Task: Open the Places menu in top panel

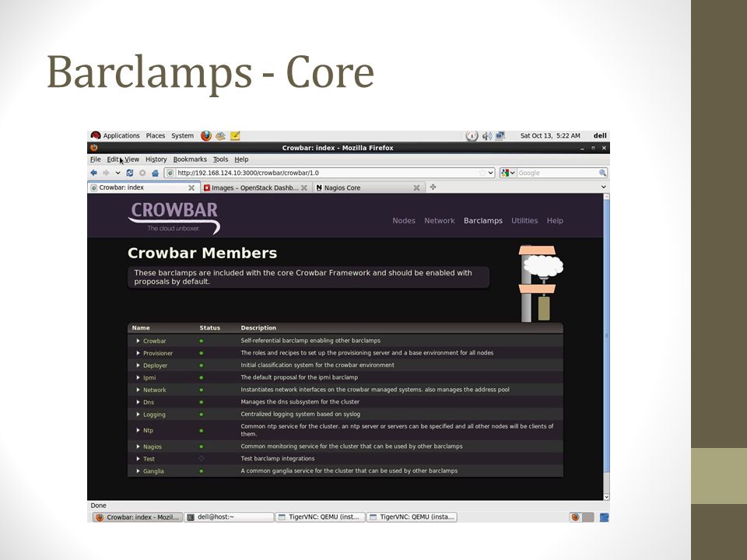Action: coord(156,135)
